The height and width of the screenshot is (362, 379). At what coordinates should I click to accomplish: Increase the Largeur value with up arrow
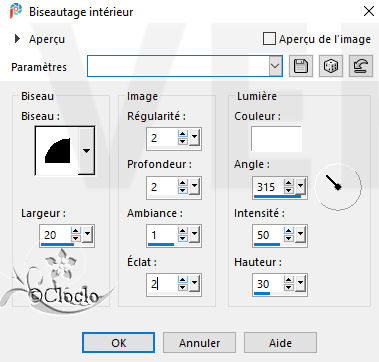[76, 231]
